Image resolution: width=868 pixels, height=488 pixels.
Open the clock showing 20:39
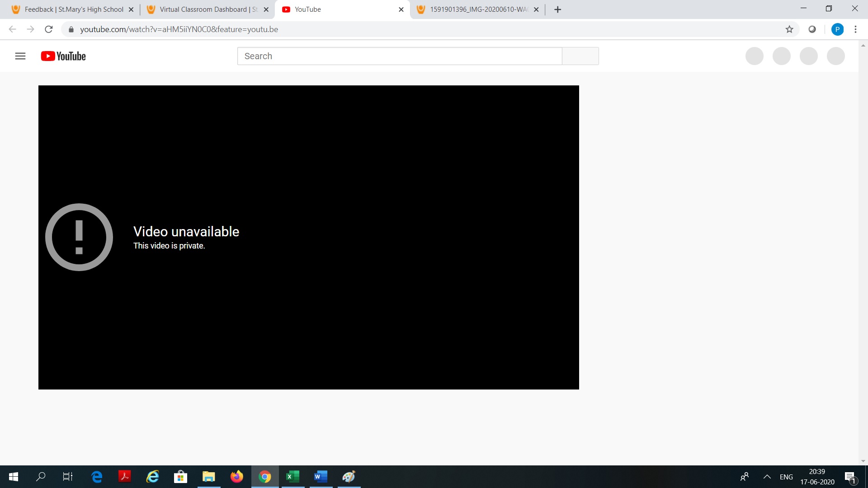click(817, 477)
